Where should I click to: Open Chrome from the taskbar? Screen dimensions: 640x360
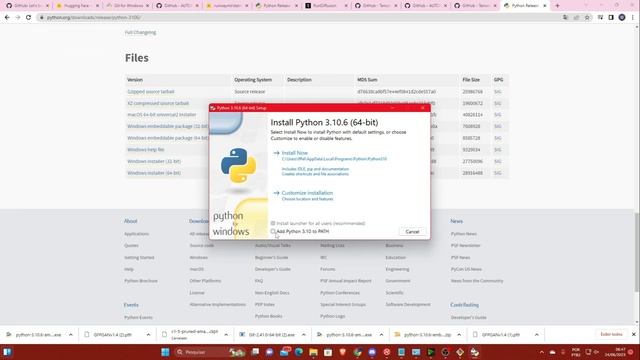(x=358, y=352)
